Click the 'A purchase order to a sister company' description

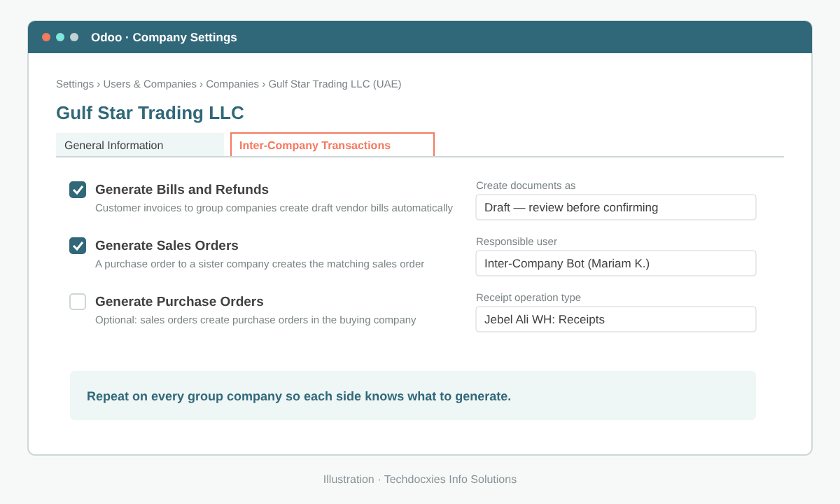260,264
